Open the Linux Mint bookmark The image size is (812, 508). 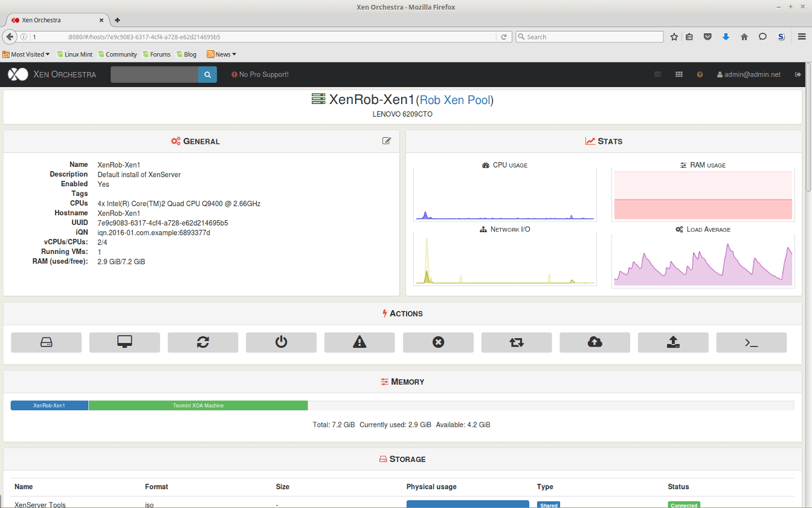pyautogui.click(x=74, y=54)
